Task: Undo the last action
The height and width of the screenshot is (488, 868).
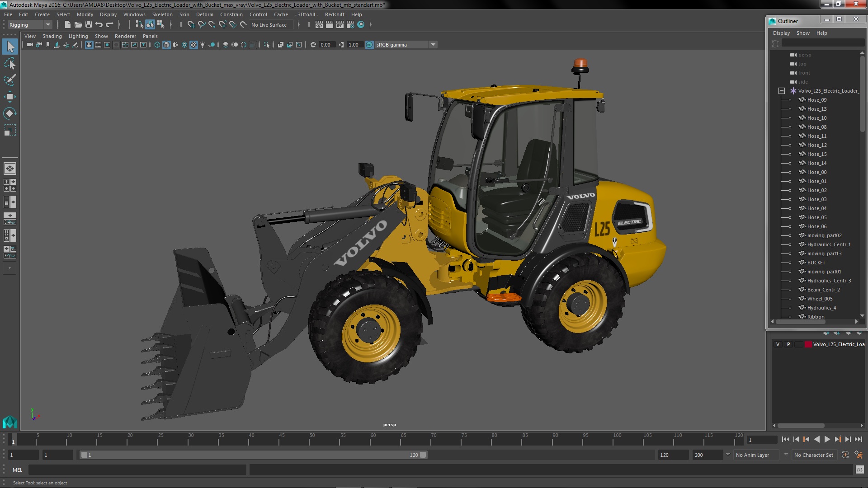Action: pos(99,25)
